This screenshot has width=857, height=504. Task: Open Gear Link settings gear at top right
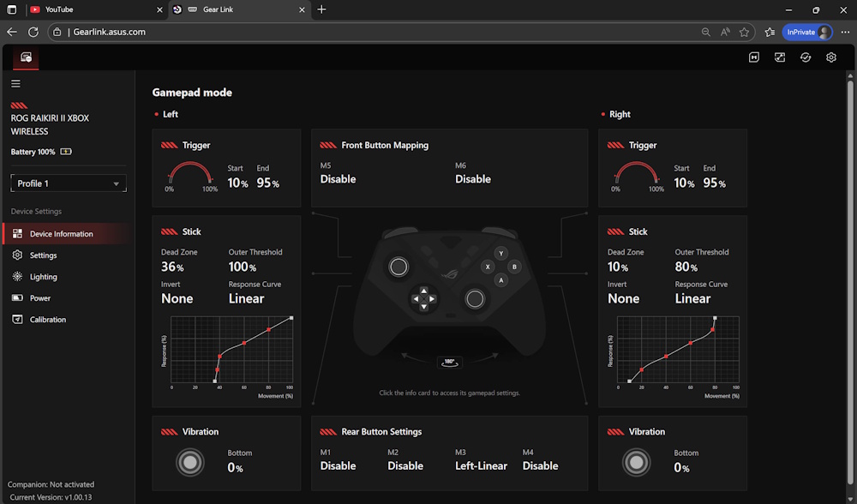coord(830,57)
